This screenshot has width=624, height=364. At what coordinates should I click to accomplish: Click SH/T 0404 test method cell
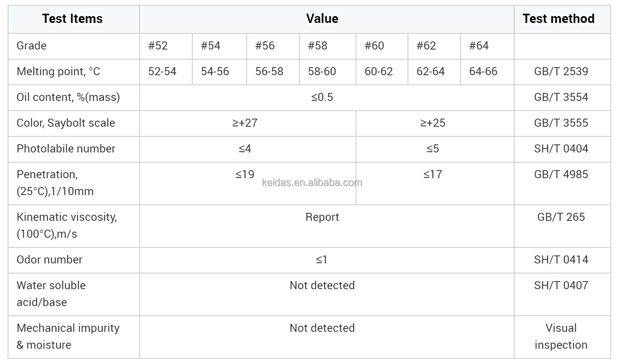point(561,148)
